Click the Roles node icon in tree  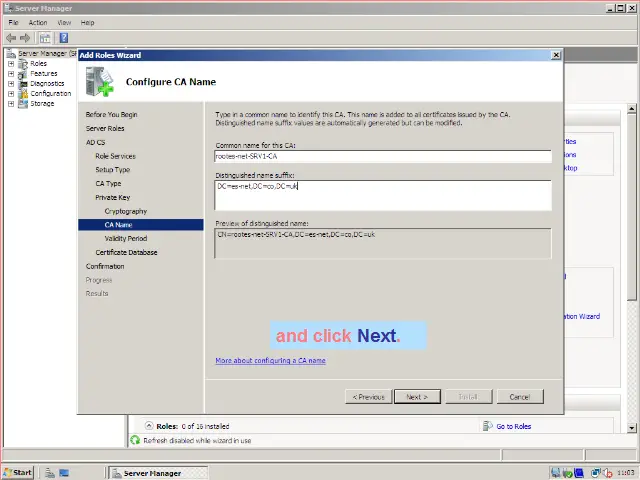[x=23, y=64]
